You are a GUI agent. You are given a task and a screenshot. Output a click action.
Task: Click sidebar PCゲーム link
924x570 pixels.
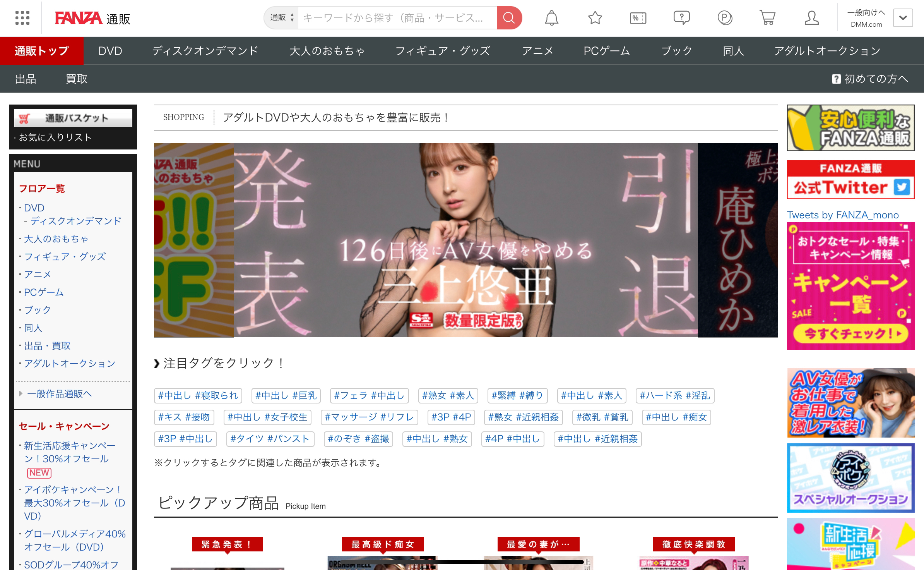point(44,292)
